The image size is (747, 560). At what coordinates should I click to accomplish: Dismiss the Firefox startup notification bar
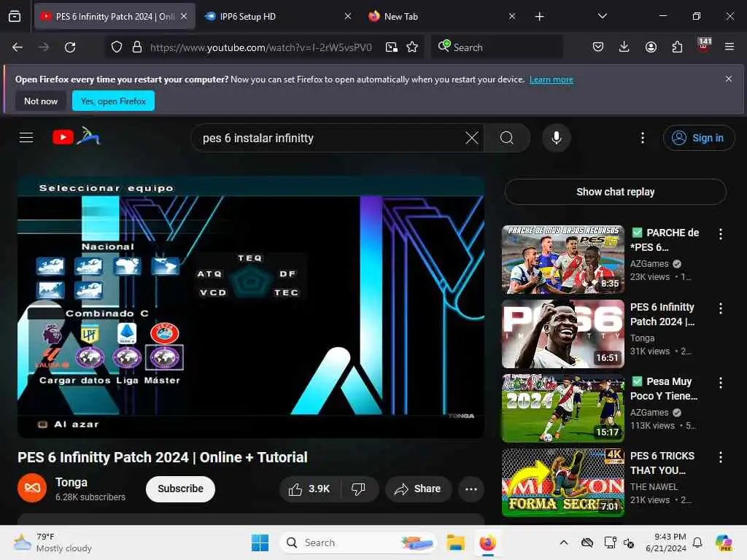[729, 79]
